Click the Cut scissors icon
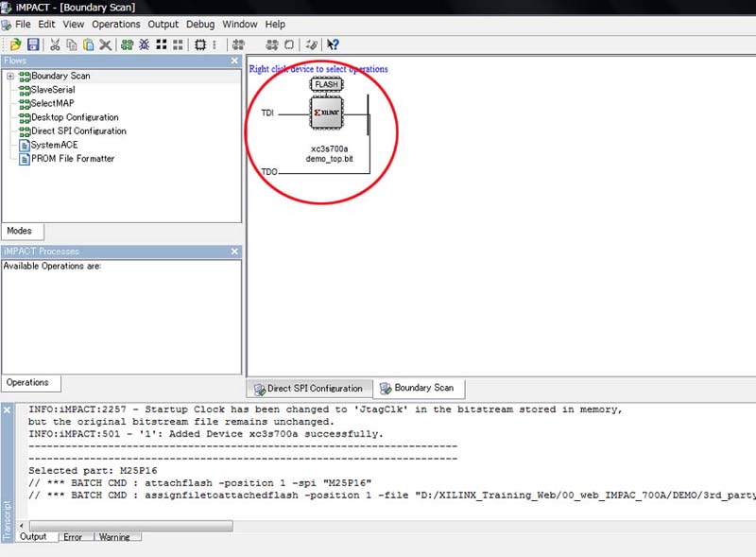The width and height of the screenshot is (756, 557). [x=55, y=44]
